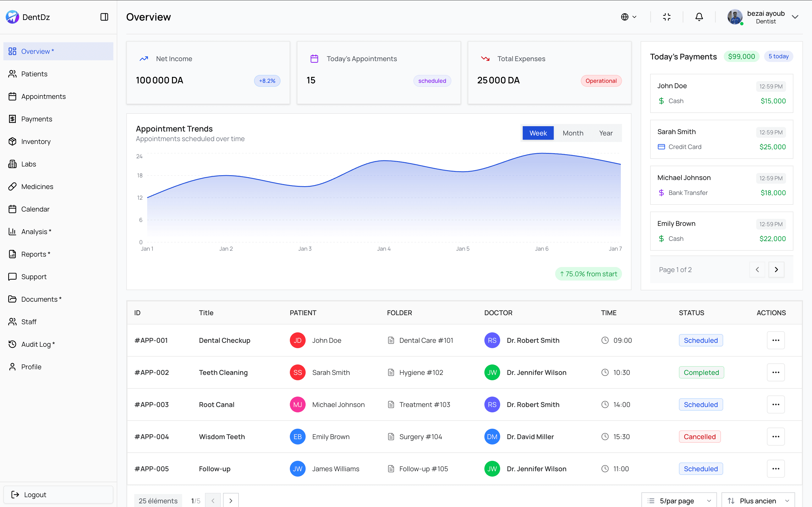The width and height of the screenshot is (812, 507).
Task: Open the Audit Log section
Action: click(x=37, y=344)
